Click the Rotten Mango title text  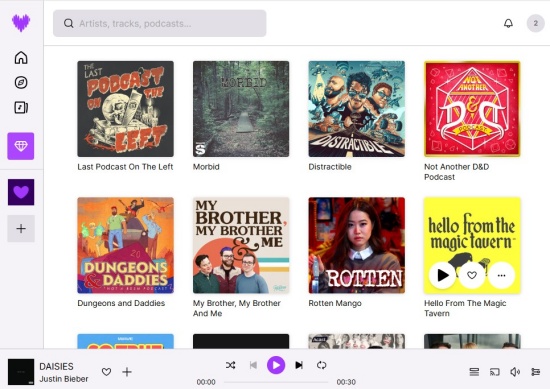[335, 303]
